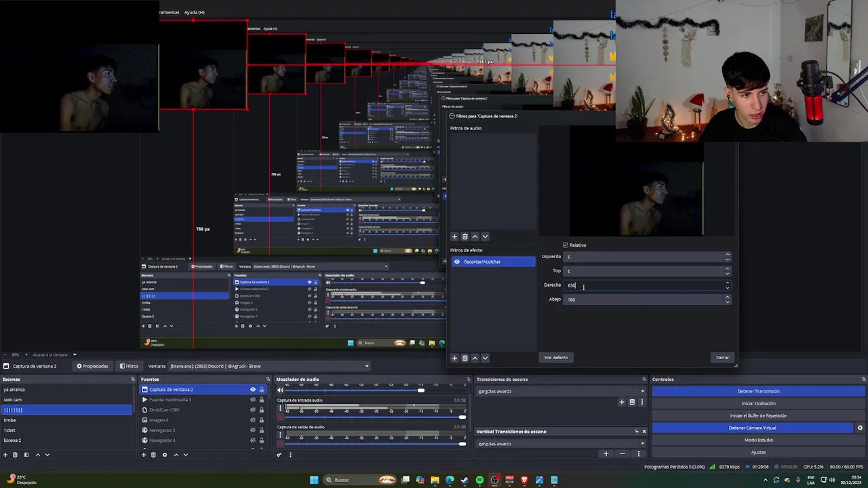Unlock the Imagen 4 source
Screen dimensions: 868x488
(x=262, y=420)
